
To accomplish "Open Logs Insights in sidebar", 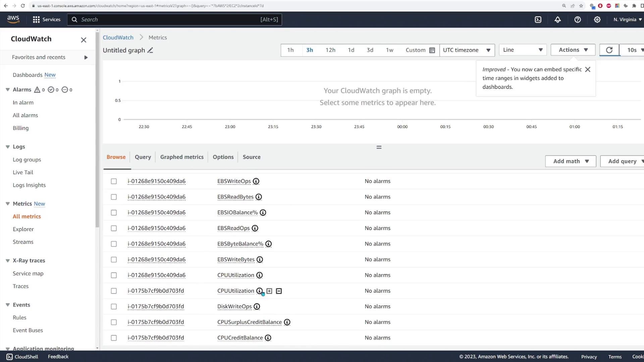I will 29,185.
